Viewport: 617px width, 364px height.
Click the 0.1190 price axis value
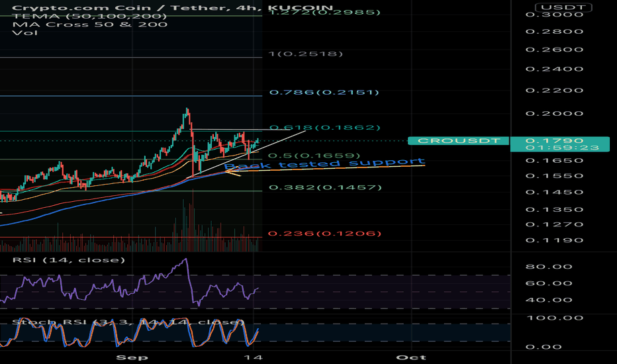tap(554, 240)
